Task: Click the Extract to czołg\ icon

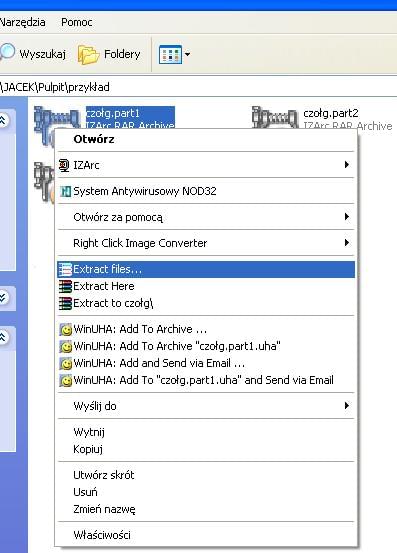Action: pyautogui.click(x=65, y=303)
